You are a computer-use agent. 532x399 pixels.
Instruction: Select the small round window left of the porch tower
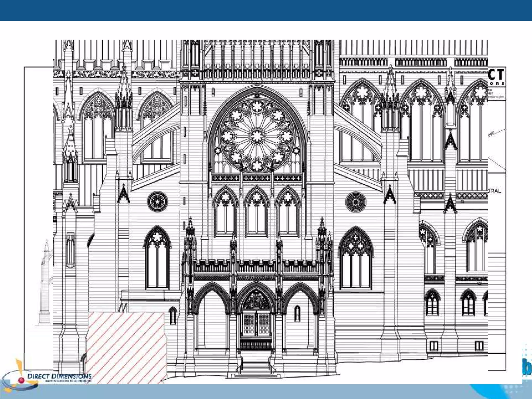157,201
